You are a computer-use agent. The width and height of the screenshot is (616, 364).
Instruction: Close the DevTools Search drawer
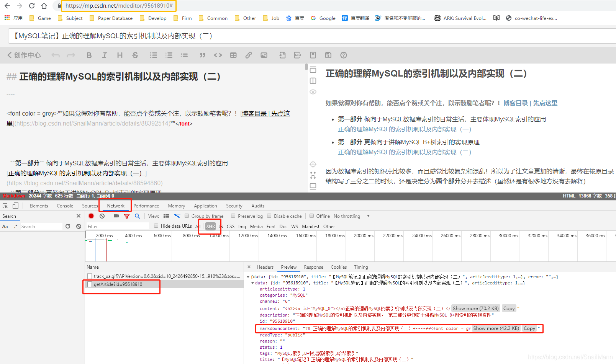[x=79, y=216]
